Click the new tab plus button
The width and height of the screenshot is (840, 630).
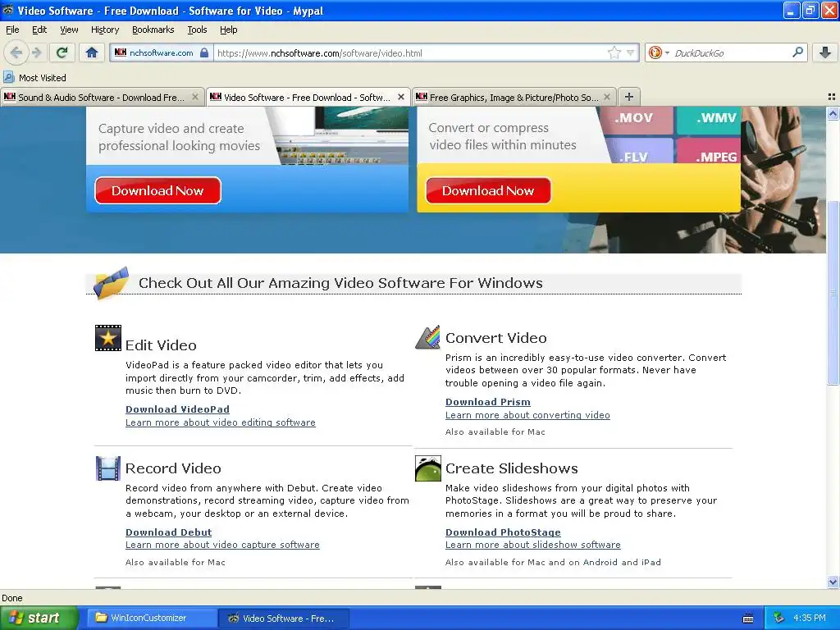pos(629,97)
